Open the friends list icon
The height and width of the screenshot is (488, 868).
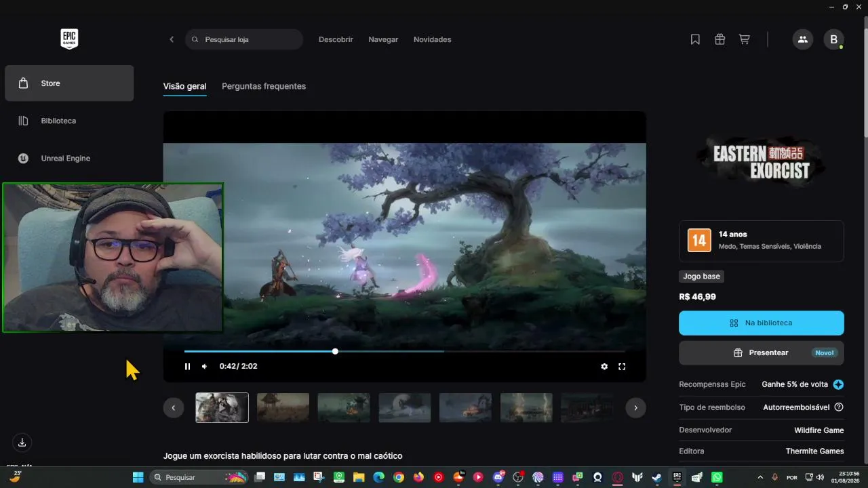click(803, 39)
